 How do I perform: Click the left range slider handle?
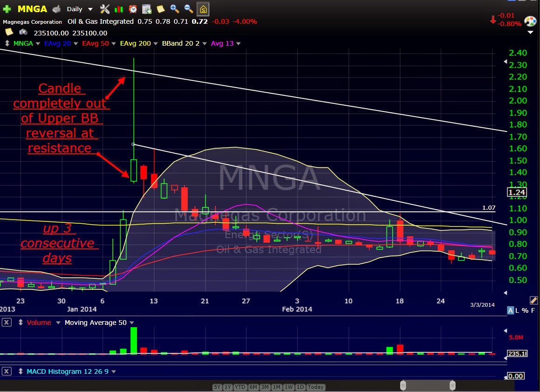pyautogui.click(x=403, y=385)
